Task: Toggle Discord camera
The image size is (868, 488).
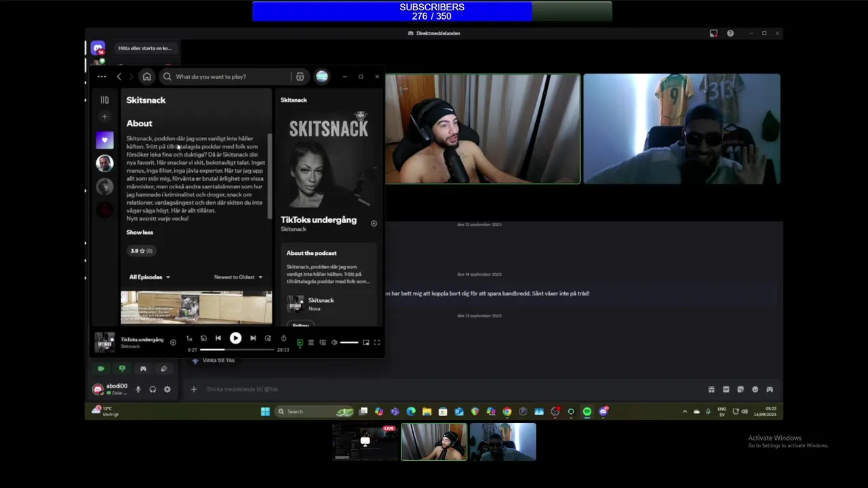Action: pos(101,369)
